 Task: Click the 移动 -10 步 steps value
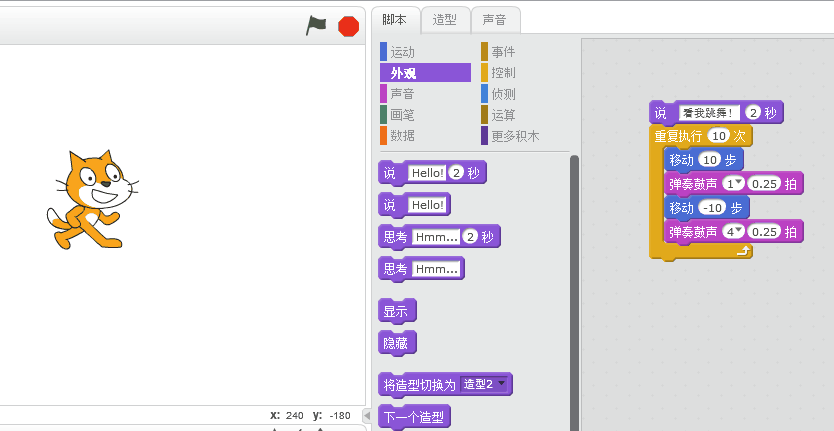[711, 208]
